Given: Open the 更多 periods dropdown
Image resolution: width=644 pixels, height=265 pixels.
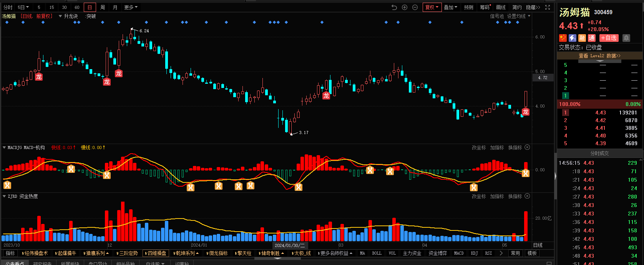Looking at the screenshot, I should (x=131, y=7).
